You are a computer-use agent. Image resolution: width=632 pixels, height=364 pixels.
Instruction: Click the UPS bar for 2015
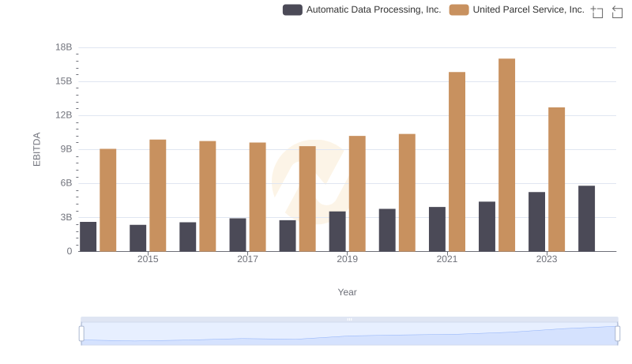157,195
